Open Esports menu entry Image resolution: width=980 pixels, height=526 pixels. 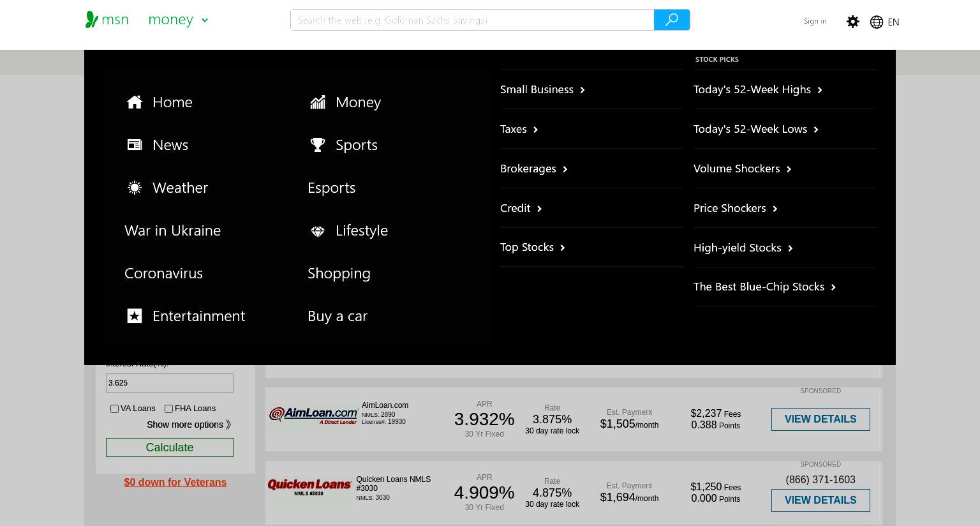point(331,188)
